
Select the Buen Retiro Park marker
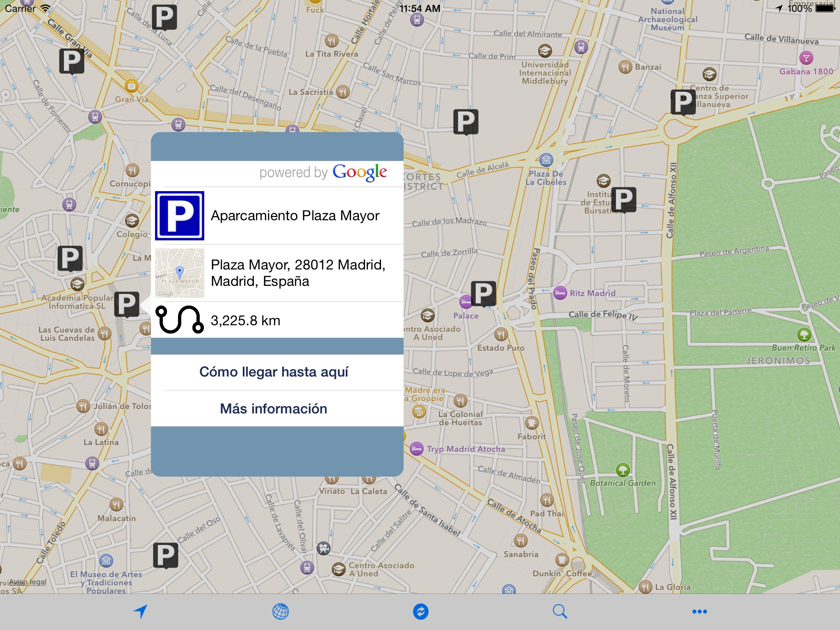pos(804,335)
